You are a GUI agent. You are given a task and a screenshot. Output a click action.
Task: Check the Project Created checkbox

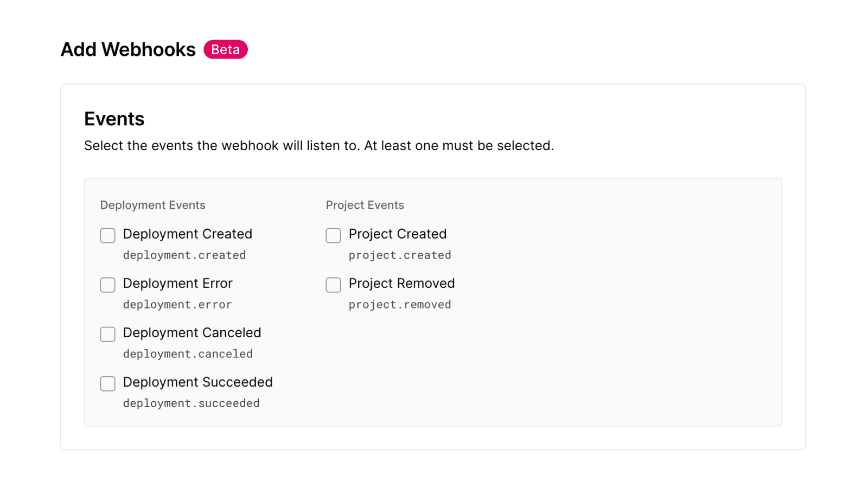[x=333, y=235]
